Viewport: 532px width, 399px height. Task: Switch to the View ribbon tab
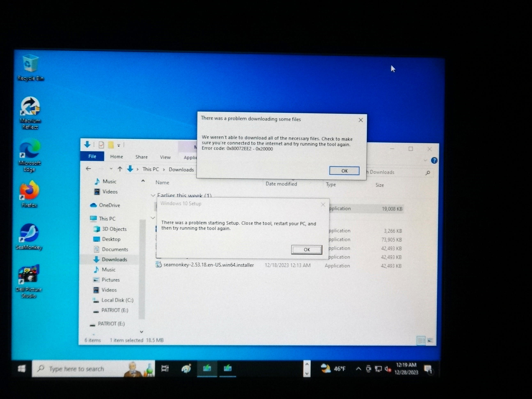point(165,157)
